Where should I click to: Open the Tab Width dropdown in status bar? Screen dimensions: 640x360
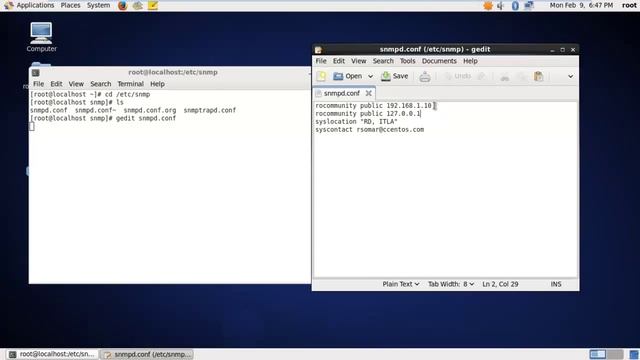coord(451,284)
